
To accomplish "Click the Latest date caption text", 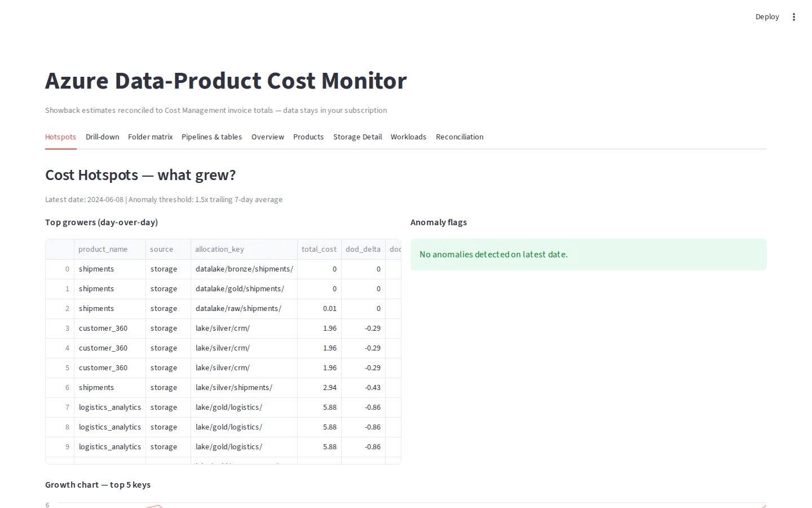I will pos(164,200).
